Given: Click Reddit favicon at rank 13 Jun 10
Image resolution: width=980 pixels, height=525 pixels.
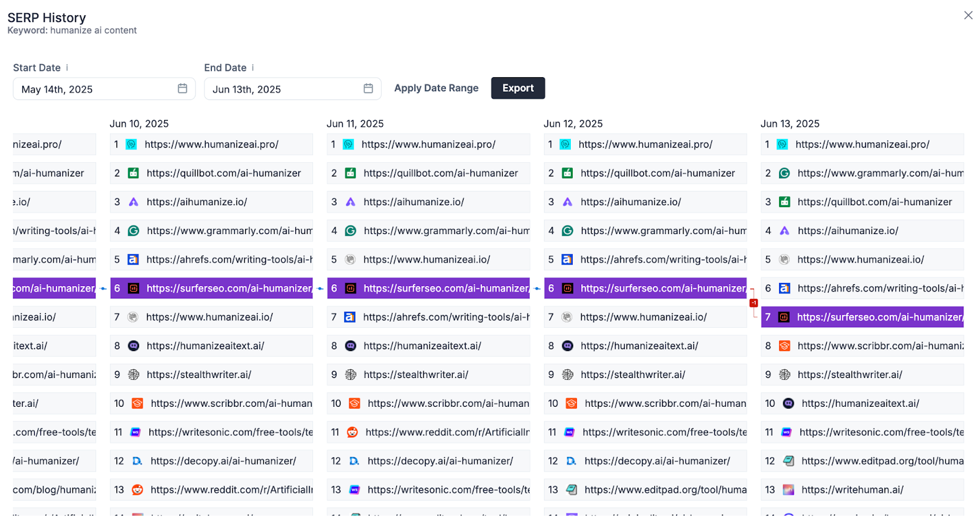Looking at the screenshot, I should click(x=138, y=490).
